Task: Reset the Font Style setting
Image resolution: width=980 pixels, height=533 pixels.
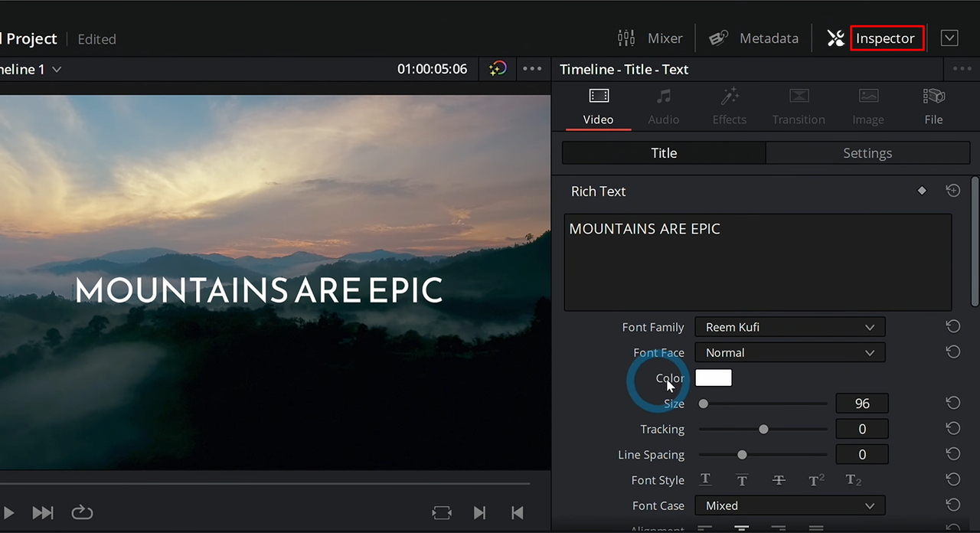Action: [x=952, y=479]
